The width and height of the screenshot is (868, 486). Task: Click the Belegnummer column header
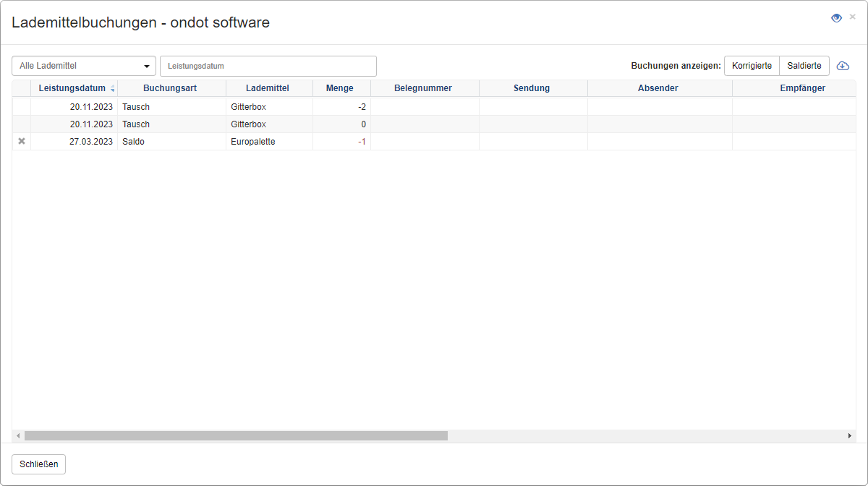click(423, 88)
